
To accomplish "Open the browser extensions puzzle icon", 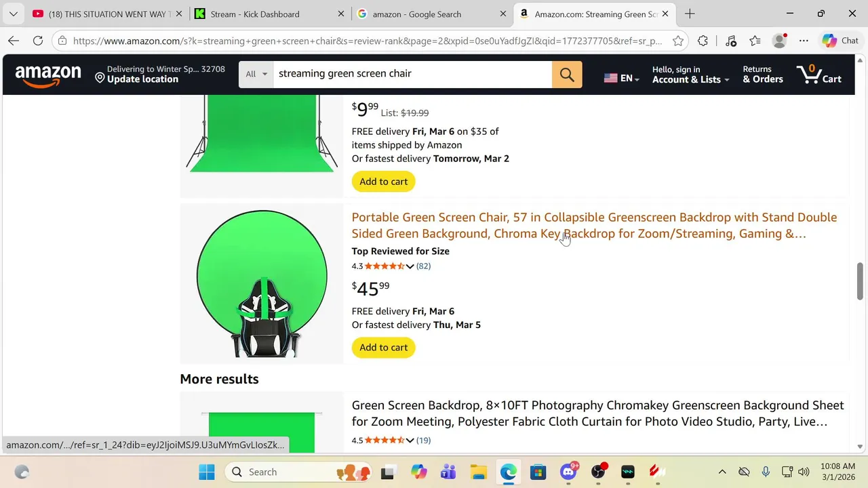I will [703, 41].
